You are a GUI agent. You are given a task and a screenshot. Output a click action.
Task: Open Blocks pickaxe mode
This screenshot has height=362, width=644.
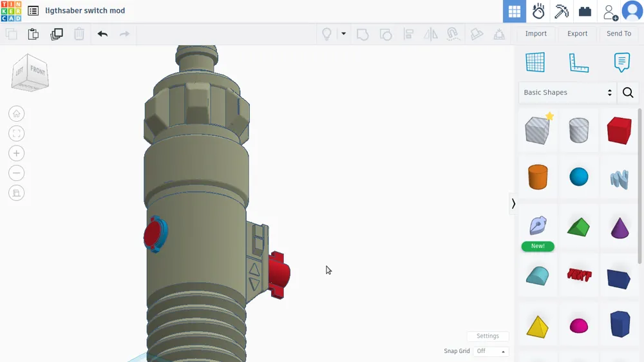[561, 11]
